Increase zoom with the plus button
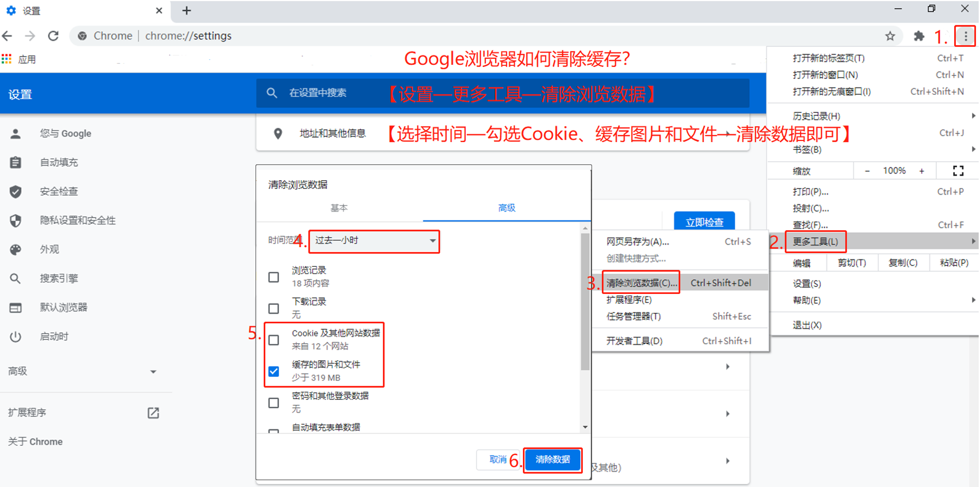The width and height of the screenshot is (980, 487). tap(922, 171)
